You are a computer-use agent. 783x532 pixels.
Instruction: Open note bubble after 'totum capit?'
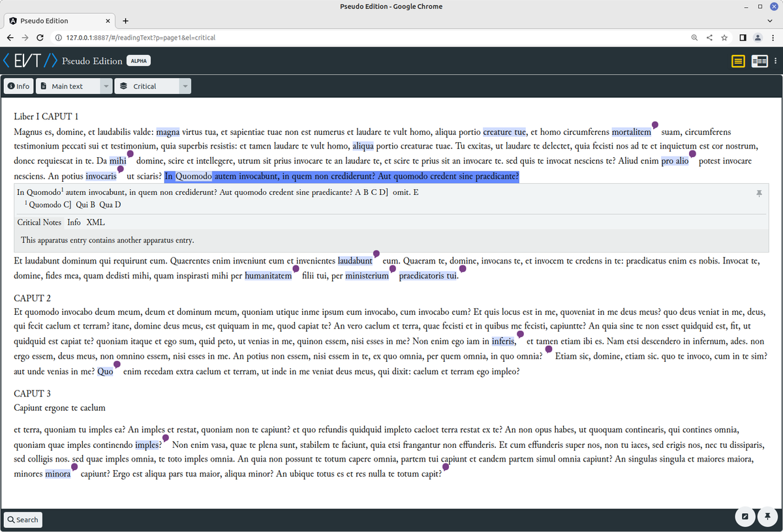[446, 467]
